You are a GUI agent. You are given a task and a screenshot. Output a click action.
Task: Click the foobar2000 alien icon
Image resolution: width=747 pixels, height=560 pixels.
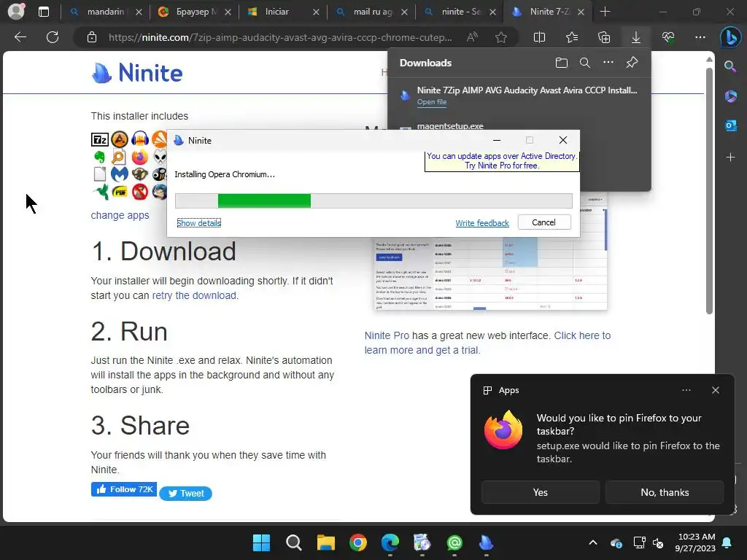[x=160, y=157]
